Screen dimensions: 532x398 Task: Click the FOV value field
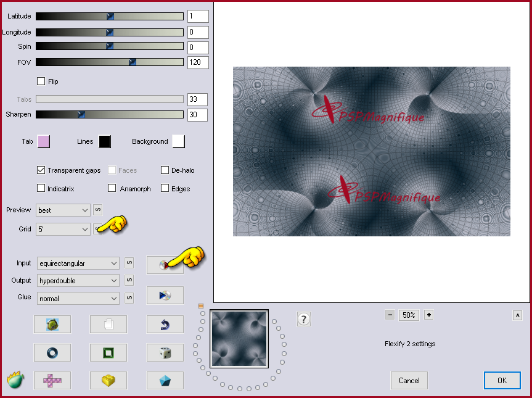[198, 62]
